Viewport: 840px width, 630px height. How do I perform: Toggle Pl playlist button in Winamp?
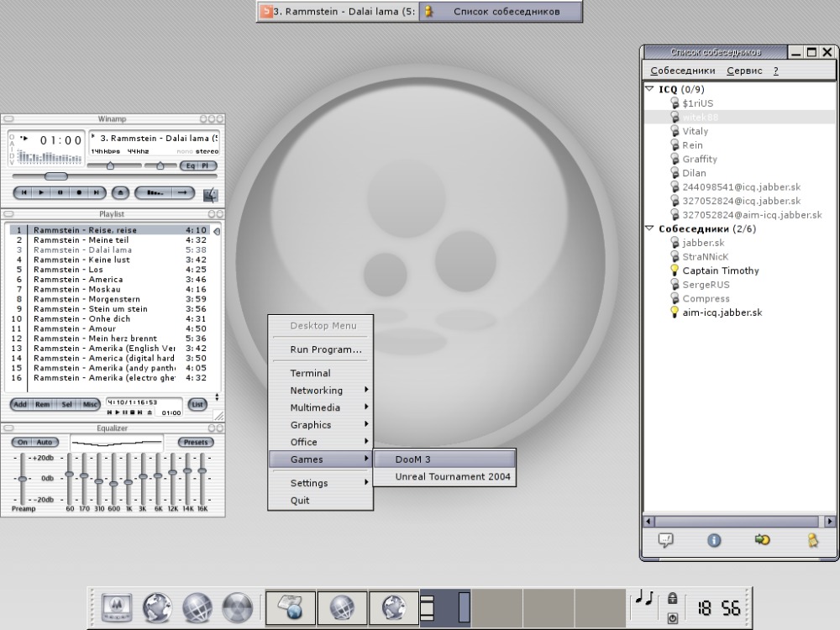tap(206, 165)
